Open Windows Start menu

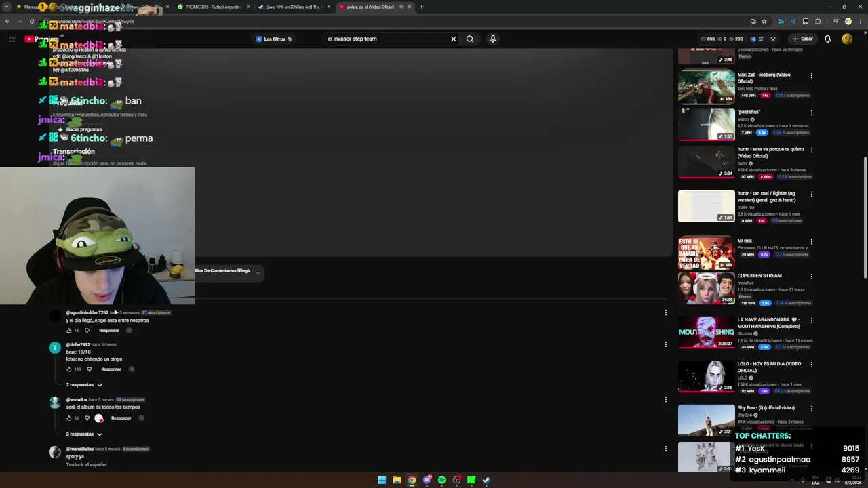382,480
